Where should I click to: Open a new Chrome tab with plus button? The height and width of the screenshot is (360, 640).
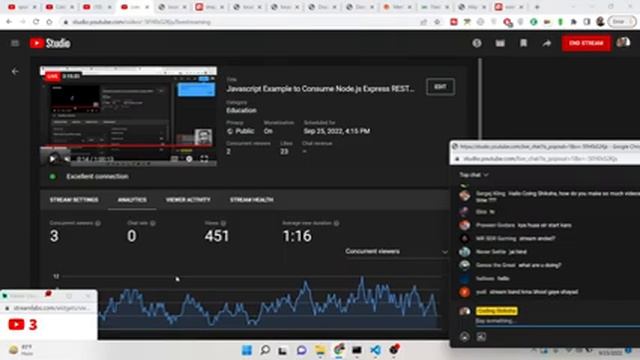coord(537,7)
